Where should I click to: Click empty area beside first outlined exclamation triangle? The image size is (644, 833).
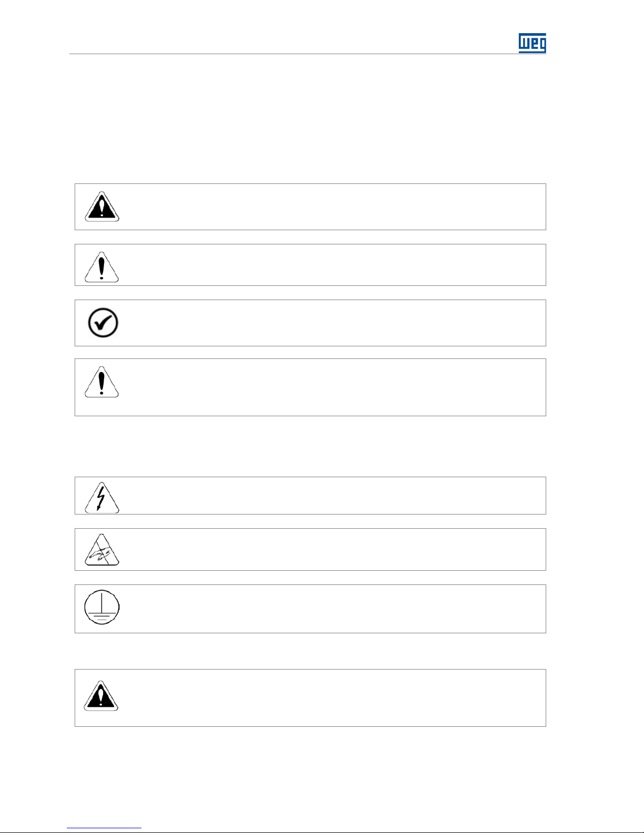331,265
